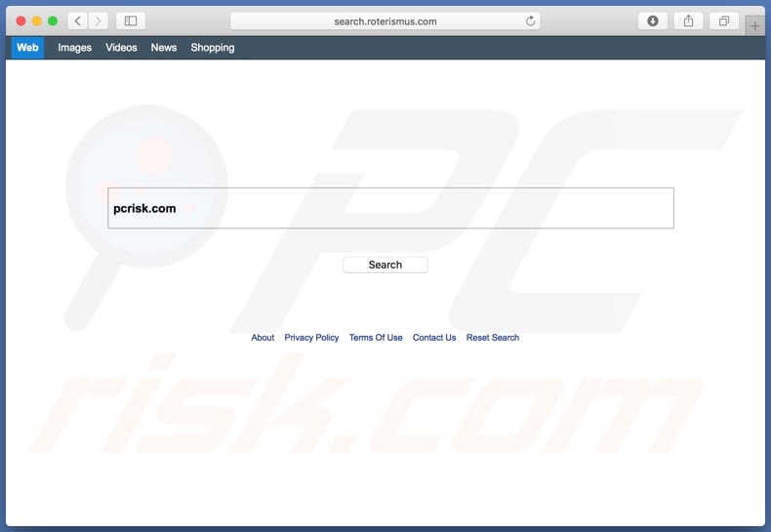Maximize the window with the green button

pos(53,21)
